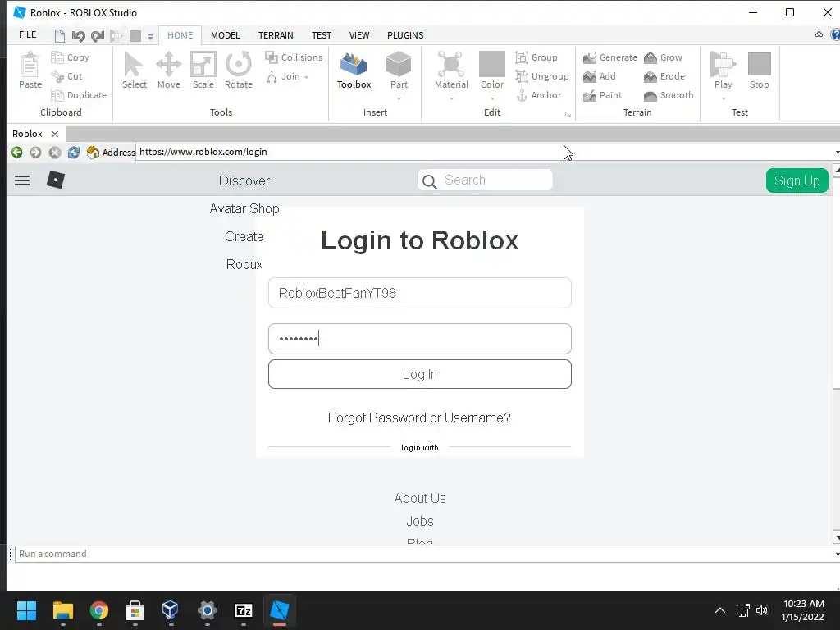
Task: Refresh the page with the reload icon
Action: pyautogui.click(x=73, y=152)
